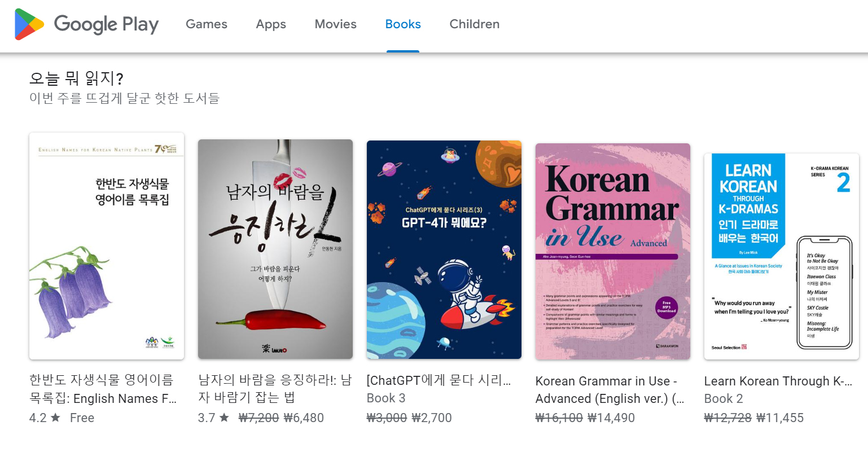Click the [ChatGPT에게 묻다 시리즈 title link
The image size is (868, 452).
pos(439,381)
